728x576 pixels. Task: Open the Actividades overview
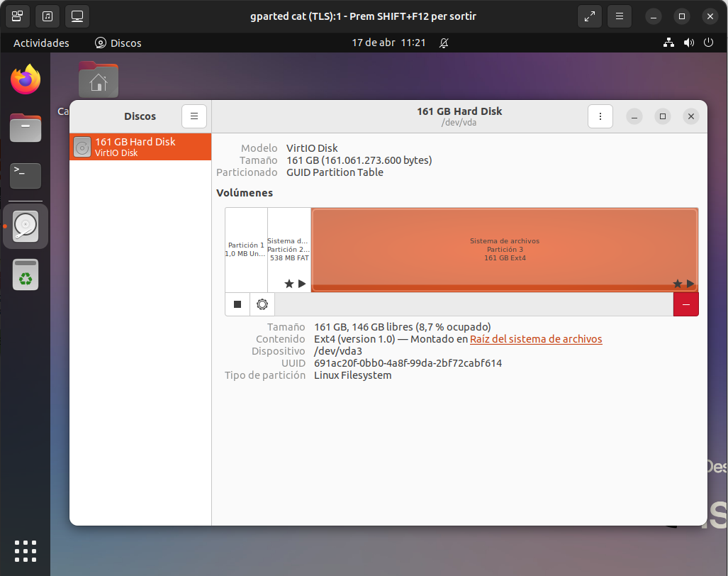(x=41, y=43)
